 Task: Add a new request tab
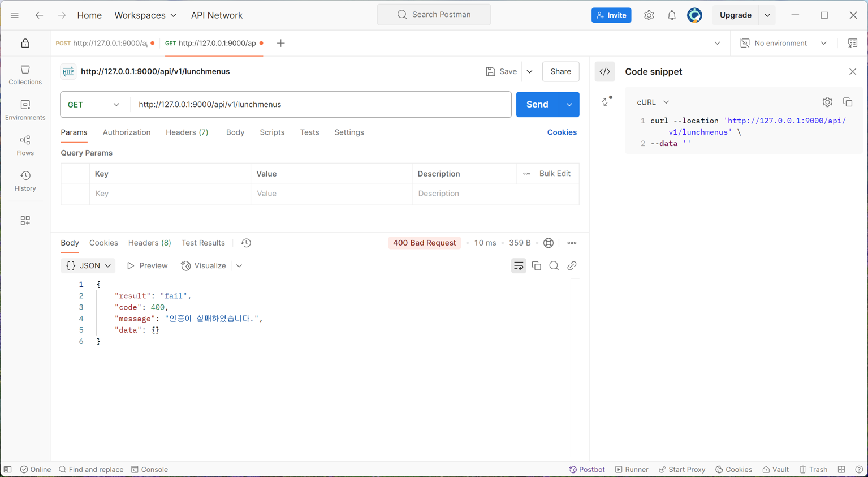point(281,43)
